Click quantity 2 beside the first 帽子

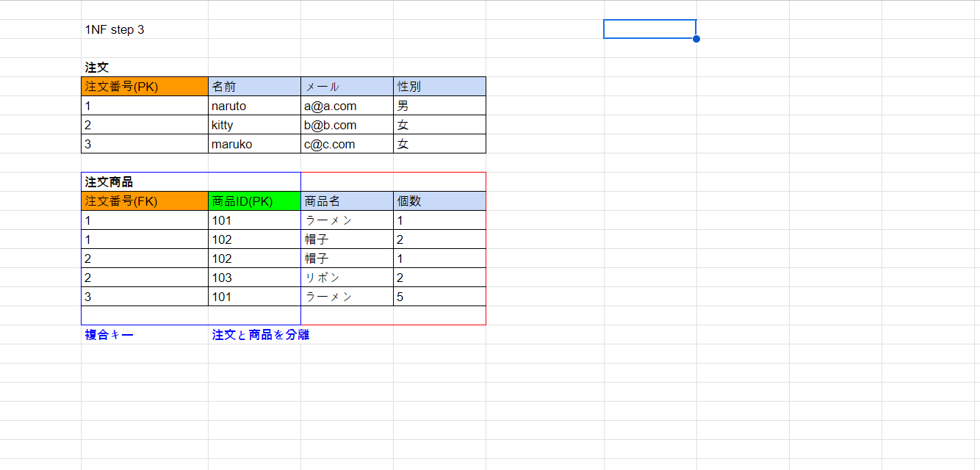click(439, 239)
